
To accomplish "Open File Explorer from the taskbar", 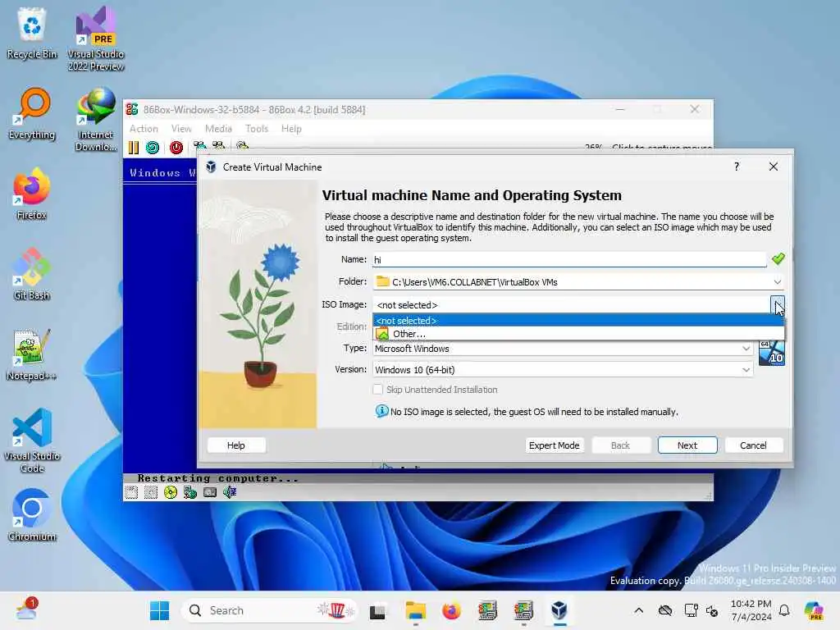I will point(416,610).
